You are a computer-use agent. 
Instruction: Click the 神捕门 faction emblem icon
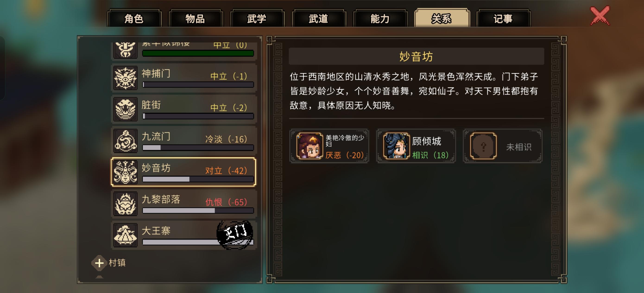tap(125, 78)
